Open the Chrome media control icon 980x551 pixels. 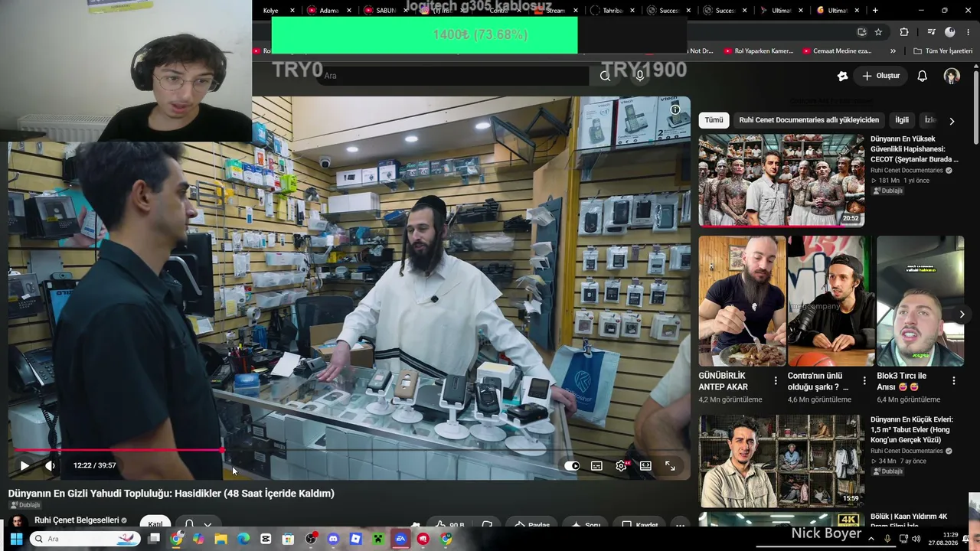(931, 32)
